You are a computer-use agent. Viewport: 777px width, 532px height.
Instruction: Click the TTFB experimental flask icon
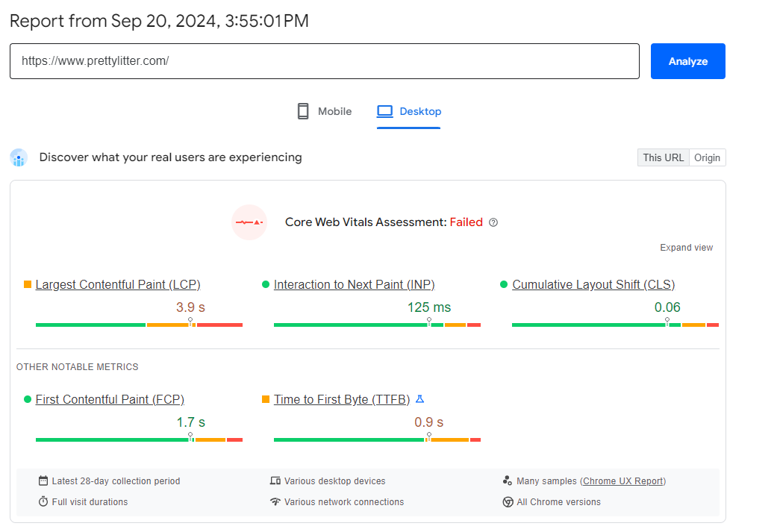pos(420,399)
